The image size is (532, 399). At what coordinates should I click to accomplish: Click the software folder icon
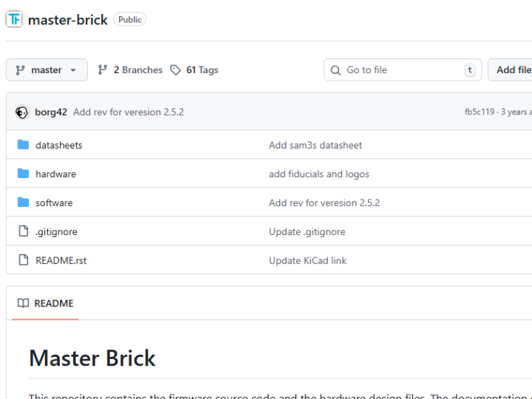(23, 202)
